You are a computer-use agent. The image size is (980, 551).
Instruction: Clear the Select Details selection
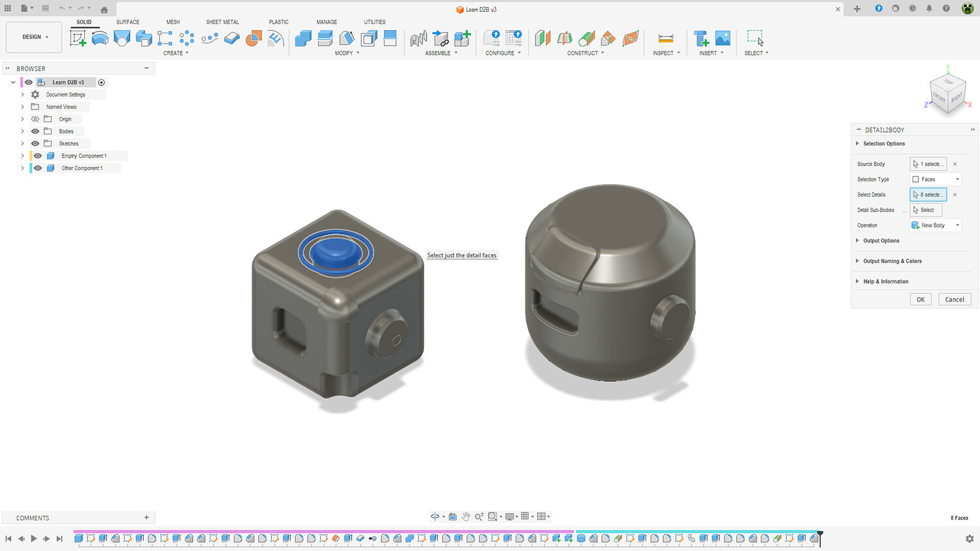click(955, 195)
